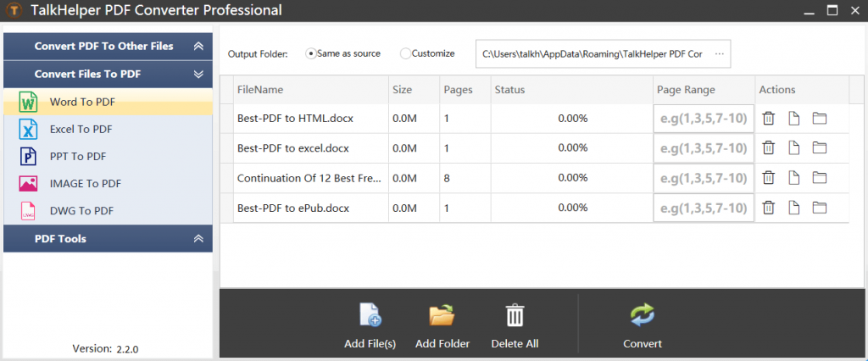Click the Add File(s) icon
The width and height of the screenshot is (868, 361).
[370, 314]
